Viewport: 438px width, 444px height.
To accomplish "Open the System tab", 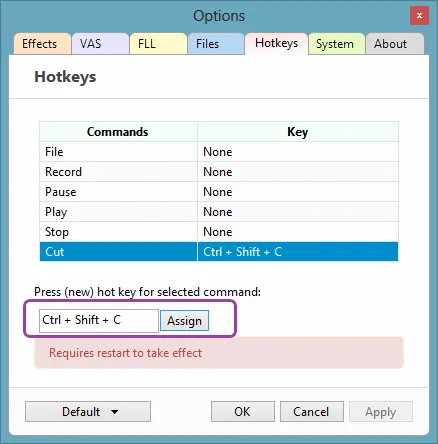I will 337,44.
